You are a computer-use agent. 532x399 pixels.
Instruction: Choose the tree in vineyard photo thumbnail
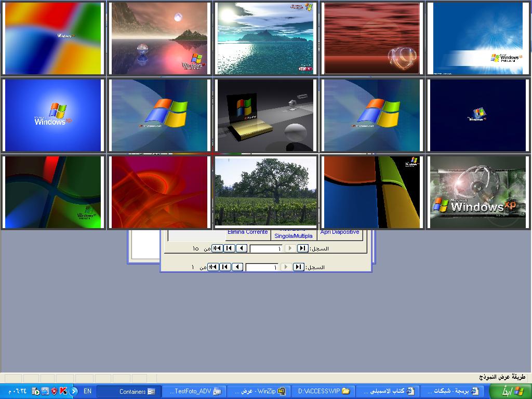pyautogui.click(x=265, y=192)
